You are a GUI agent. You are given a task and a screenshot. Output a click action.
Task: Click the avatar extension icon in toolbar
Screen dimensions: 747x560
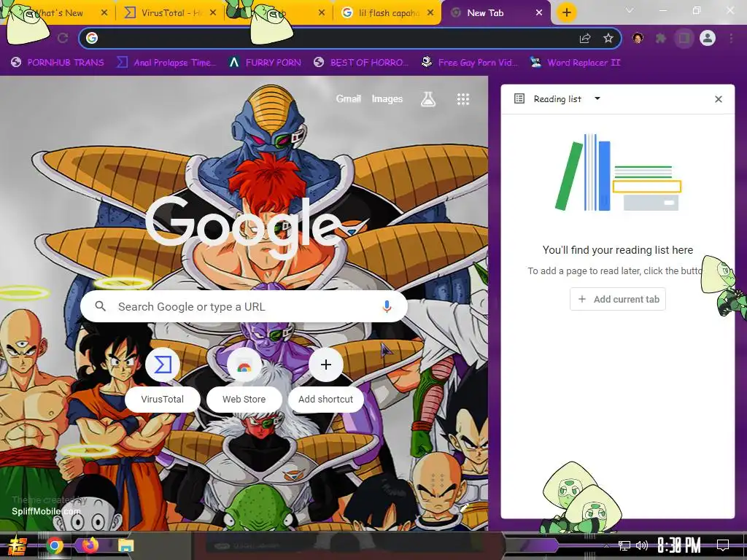[x=638, y=38]
